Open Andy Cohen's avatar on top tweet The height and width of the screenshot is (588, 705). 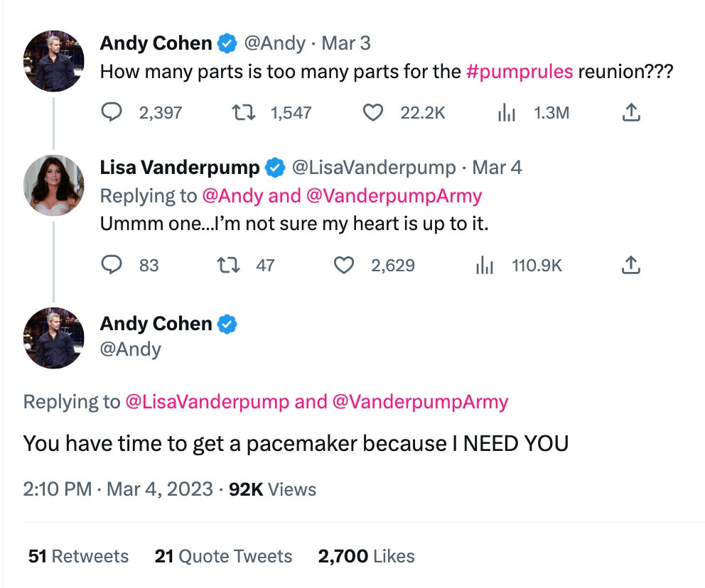54,61
